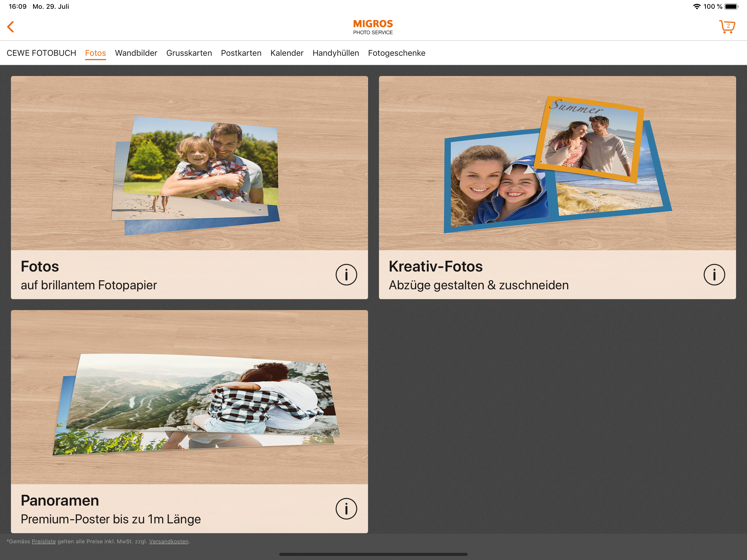747x560 pixels.
Task: Select the Fotos tab
Action: (96, 53)
